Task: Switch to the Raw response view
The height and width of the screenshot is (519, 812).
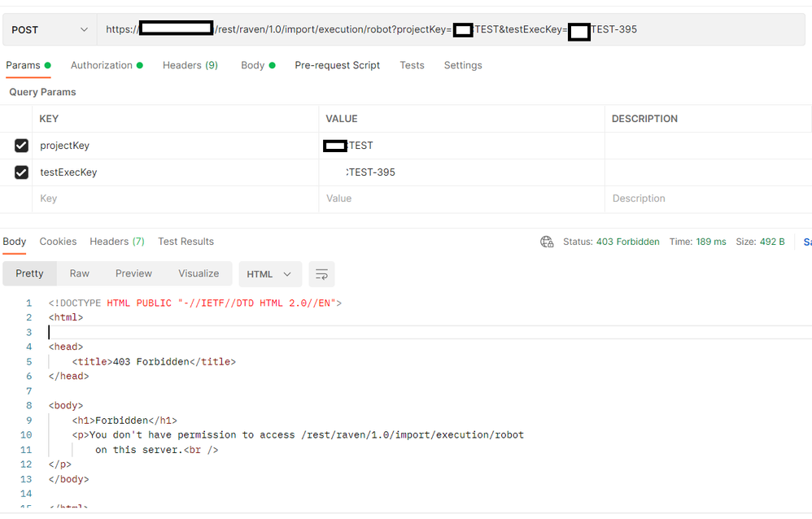Action: [x=79, y=273]
